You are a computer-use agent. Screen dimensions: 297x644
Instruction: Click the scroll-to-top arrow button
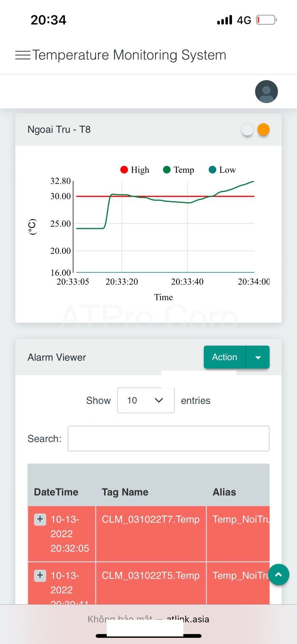coord(278,575)
